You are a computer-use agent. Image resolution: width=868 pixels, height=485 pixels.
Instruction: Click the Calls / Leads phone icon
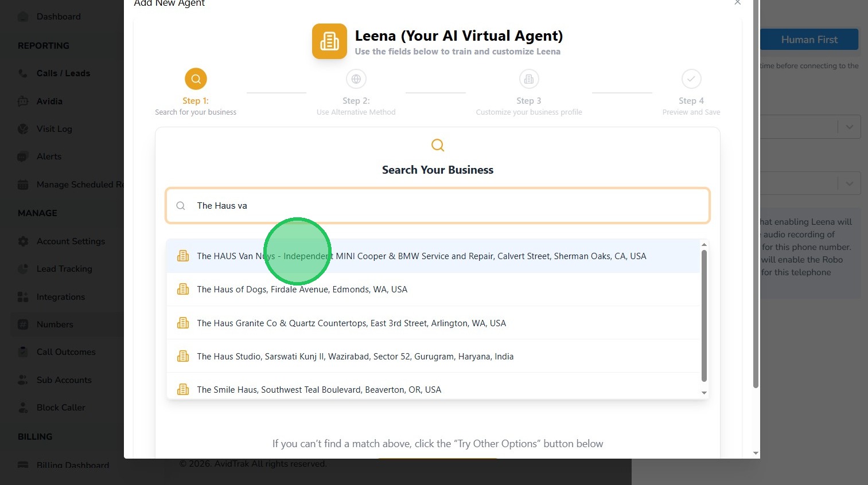tap(23, 73)
